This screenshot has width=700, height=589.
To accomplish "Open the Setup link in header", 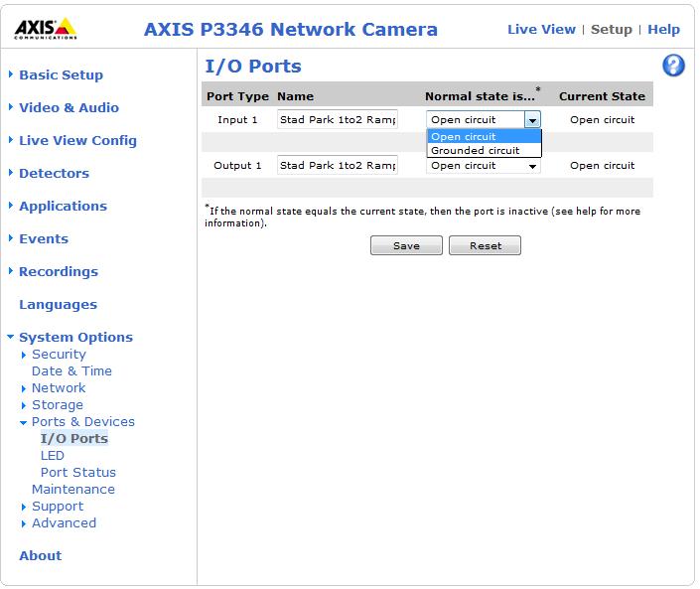I will pos(612,30).
